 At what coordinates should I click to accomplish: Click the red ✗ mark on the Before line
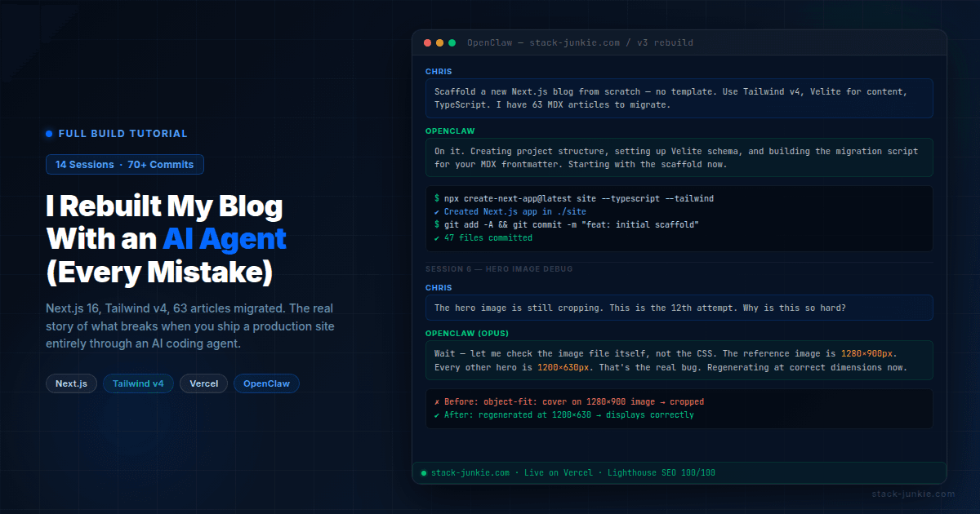(437, 402)
